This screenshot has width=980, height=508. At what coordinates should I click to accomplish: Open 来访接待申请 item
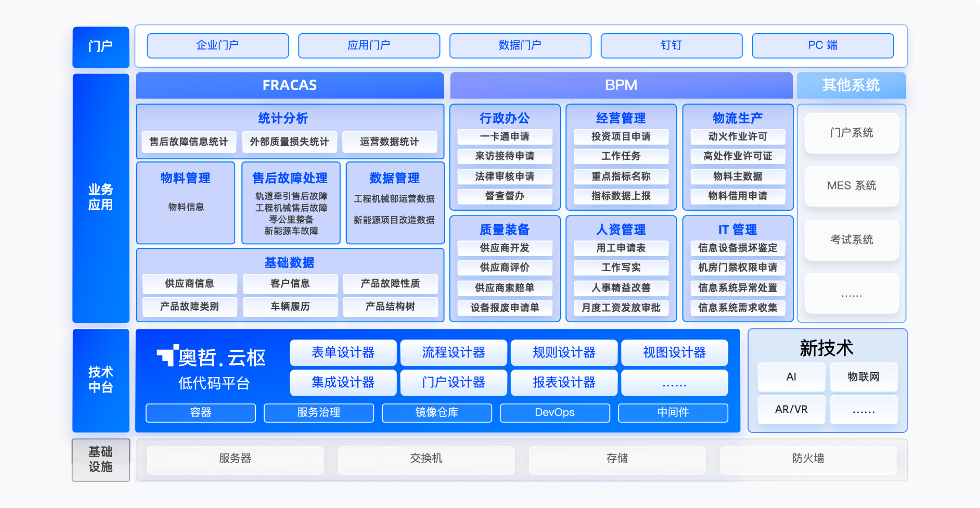click(505, 156)
